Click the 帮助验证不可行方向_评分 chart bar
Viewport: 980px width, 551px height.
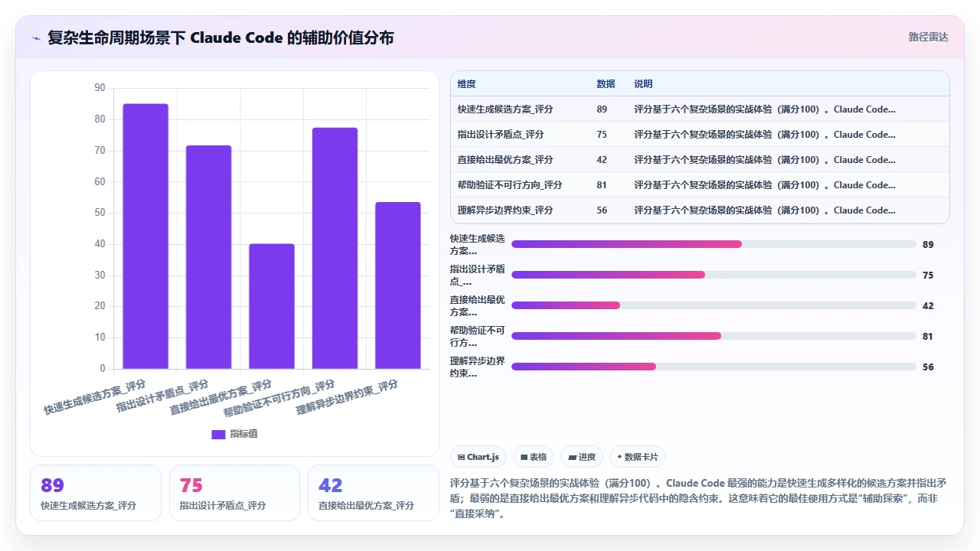[335, 248]
